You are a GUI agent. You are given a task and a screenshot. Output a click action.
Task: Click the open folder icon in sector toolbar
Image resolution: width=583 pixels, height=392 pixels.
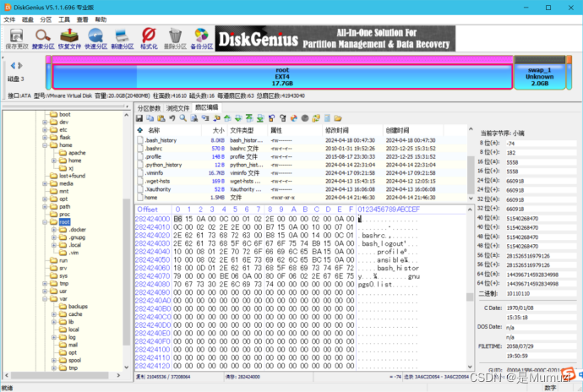coord(338,118)
